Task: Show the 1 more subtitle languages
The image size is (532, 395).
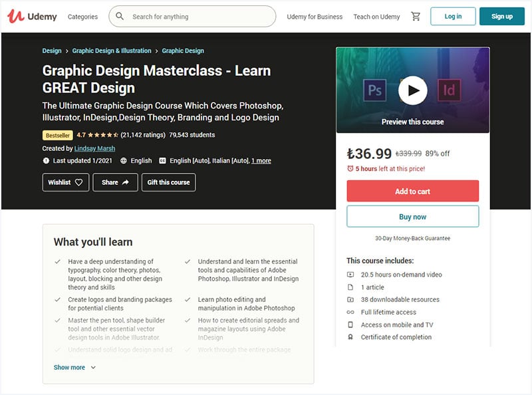Action: pyautogui.click(x=261, y=160)
